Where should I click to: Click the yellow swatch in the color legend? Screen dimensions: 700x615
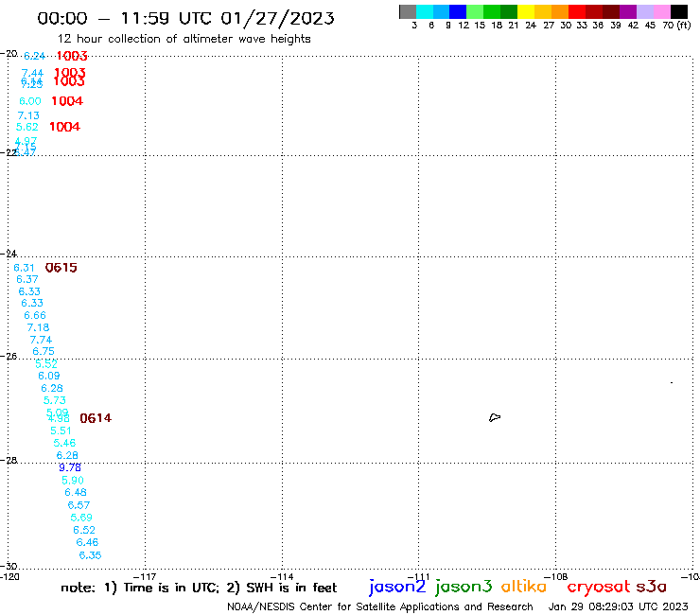pyautogui.click(x=526, y=11)
